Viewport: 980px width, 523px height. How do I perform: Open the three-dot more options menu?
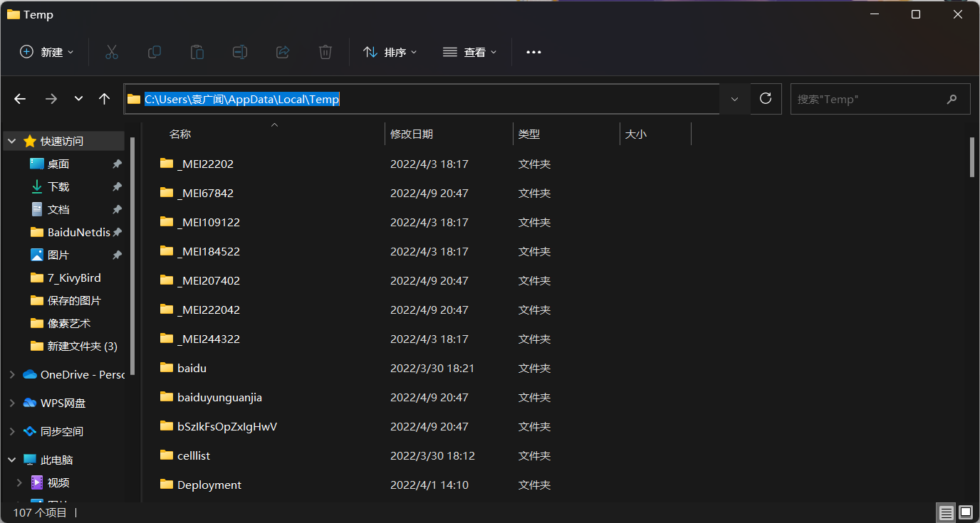533,52
